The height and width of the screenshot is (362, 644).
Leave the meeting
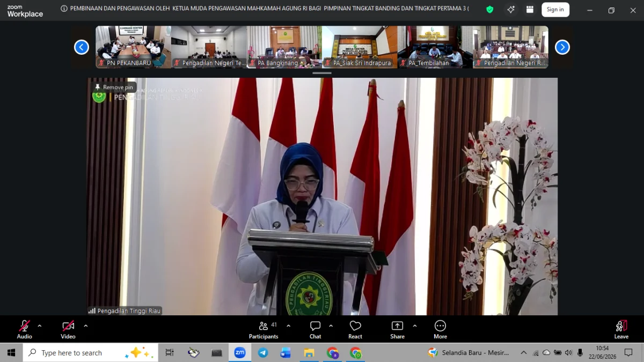point(621,329)
